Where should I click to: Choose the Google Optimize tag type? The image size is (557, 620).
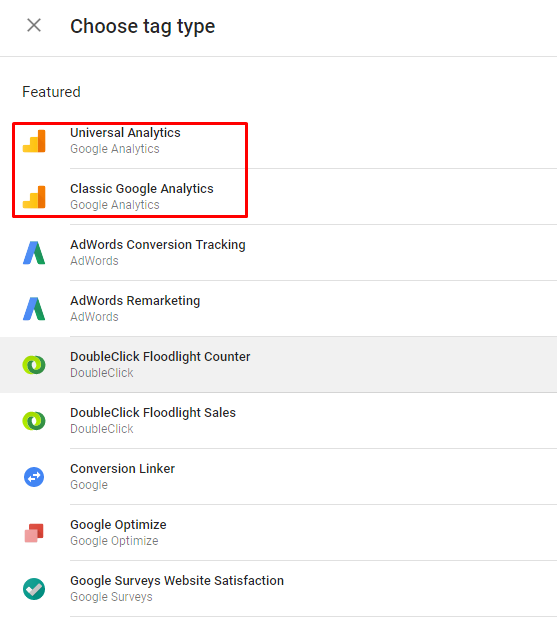pos(278,533)
